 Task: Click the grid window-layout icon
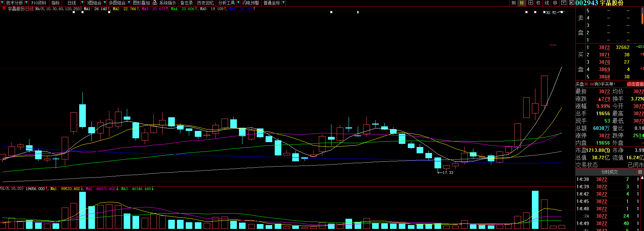pos(530,3)
